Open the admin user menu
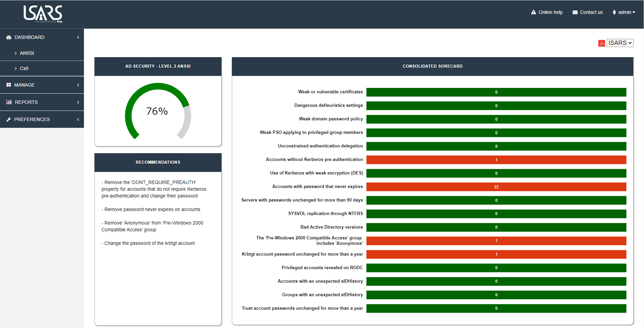 624,12
